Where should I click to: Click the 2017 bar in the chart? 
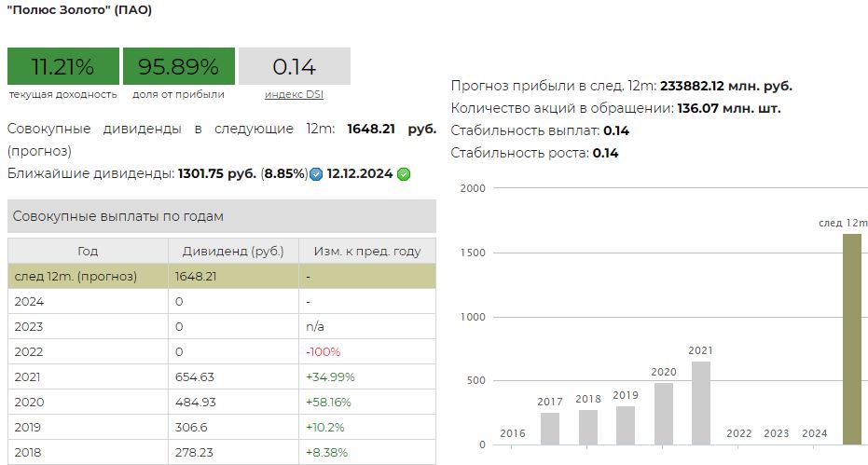tap(550, 429)
